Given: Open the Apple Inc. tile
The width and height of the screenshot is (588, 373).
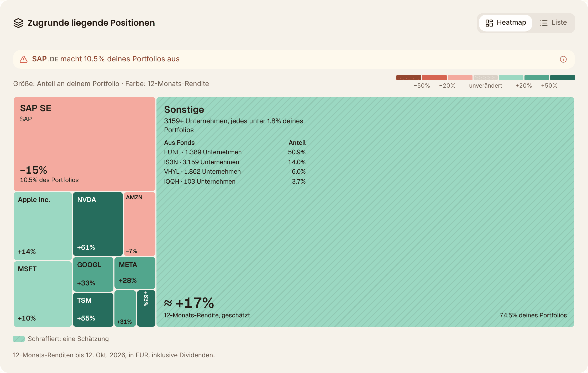Looking at the screenshot, I should pos(43,226).
